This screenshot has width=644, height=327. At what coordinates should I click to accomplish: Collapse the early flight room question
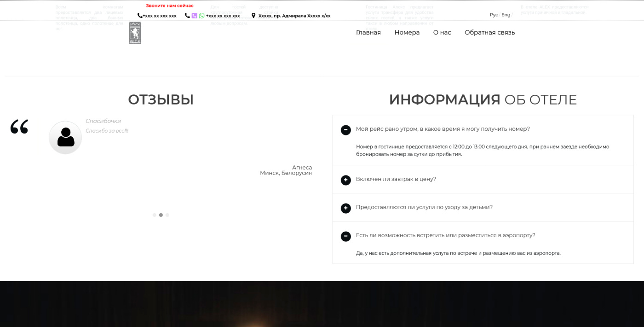point(346,130)
